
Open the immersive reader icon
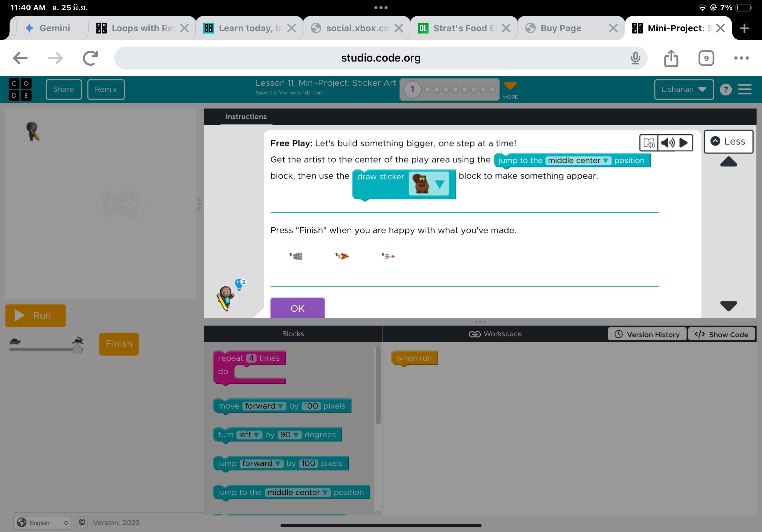pyautogui.click(x=648, y=143)
